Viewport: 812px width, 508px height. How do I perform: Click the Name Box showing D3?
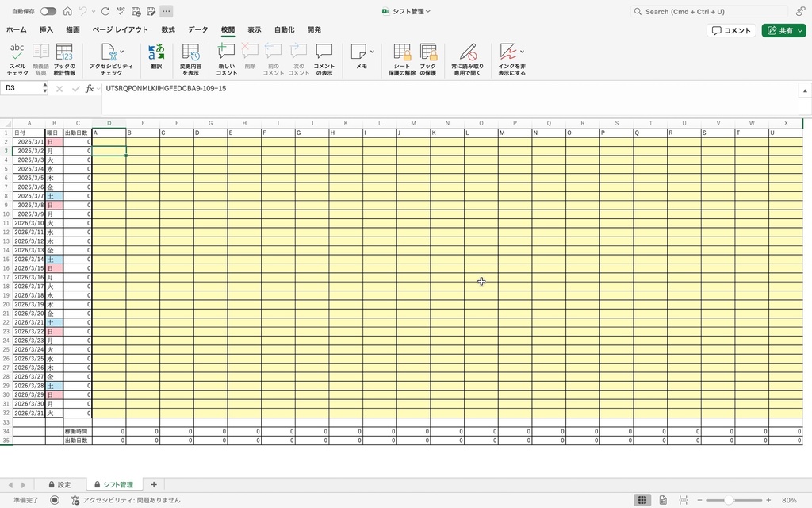coord(21,88)
